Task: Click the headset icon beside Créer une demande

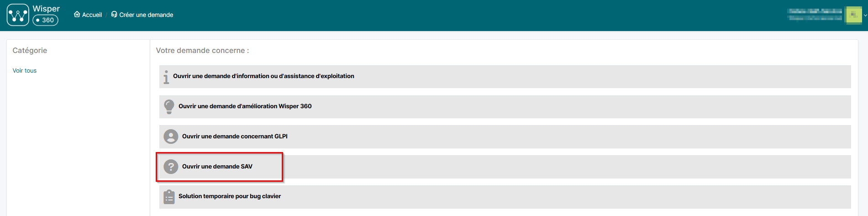Action: pos(114,15)
